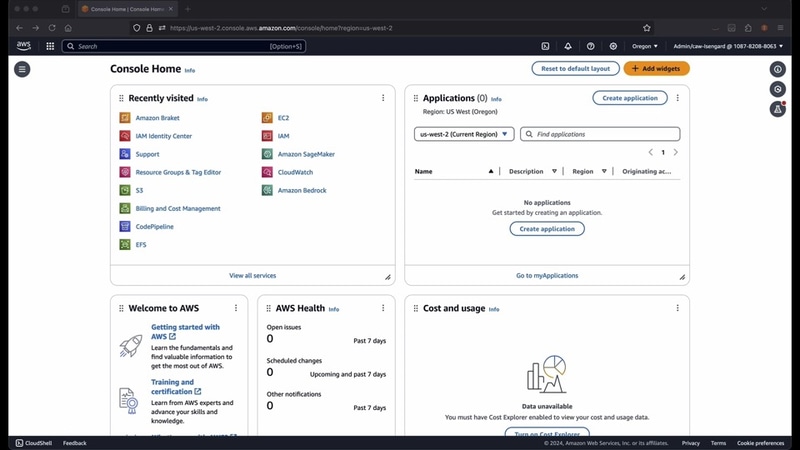The width and height of the screenshot is (800, 450).
Task: Open the us-west-2 Current Region dropdown
Action: click(x=464, y=134)
